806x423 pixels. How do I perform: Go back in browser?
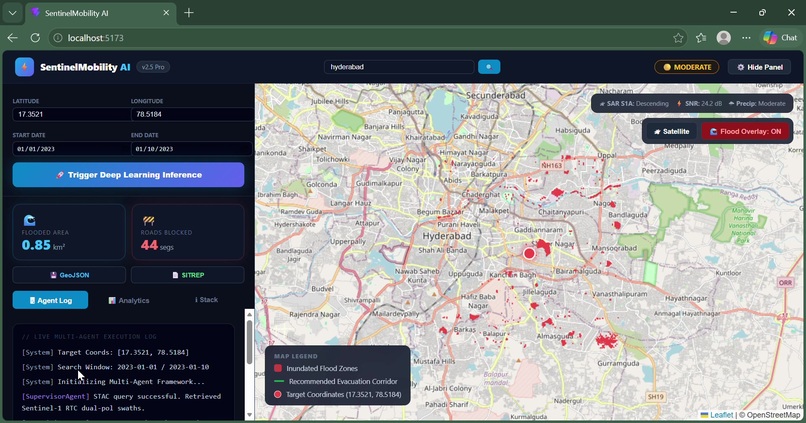pos(13,38)
